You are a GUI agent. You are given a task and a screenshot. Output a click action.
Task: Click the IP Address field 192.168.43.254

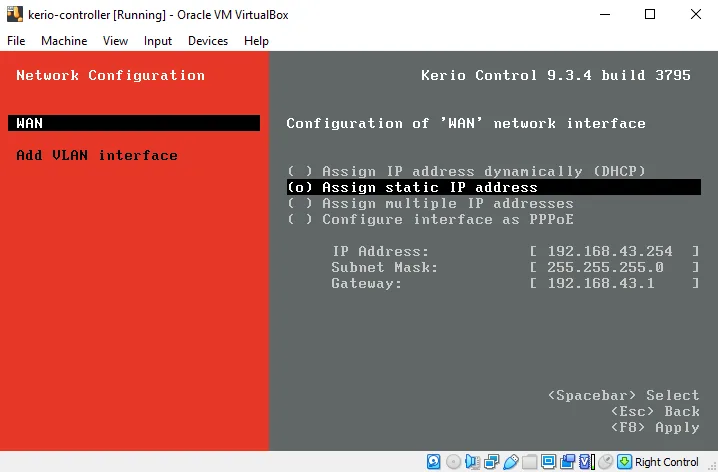[x=615, y=251]
